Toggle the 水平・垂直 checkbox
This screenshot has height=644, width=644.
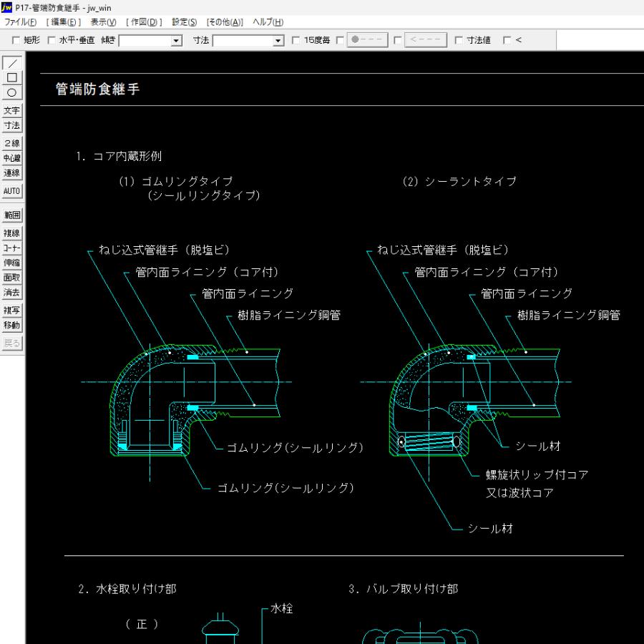coord(52,40)
